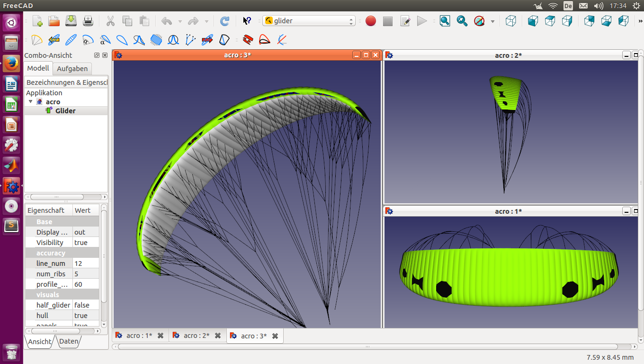Select top view cube icon
Viewport: 644px width, 364px height.
(x=550, y=21)
